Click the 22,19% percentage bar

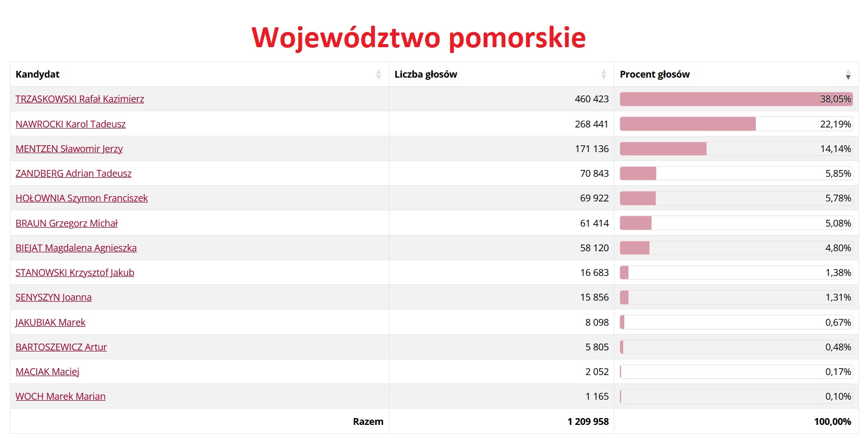point(736,124)
